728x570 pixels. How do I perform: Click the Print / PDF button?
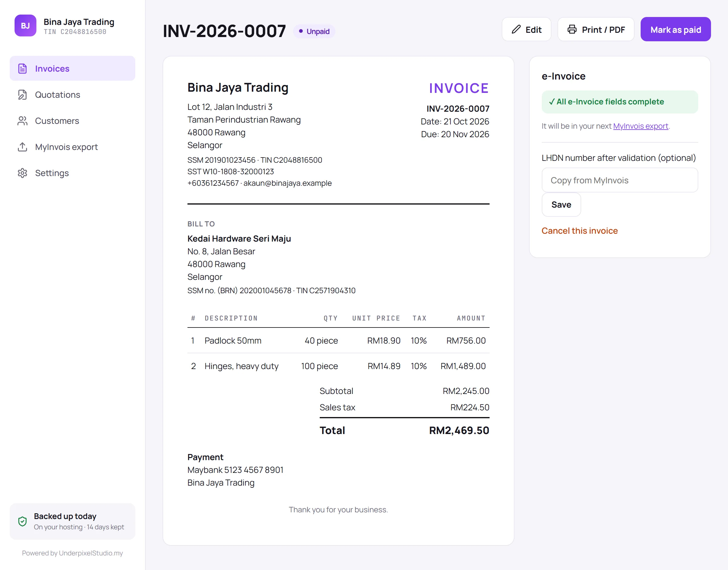pos(596,29)
